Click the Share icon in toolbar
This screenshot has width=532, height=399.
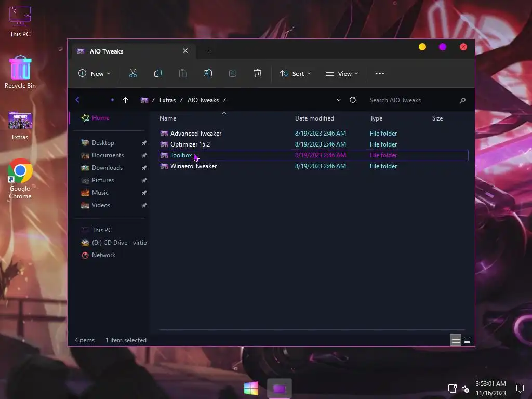coord(233,73)
